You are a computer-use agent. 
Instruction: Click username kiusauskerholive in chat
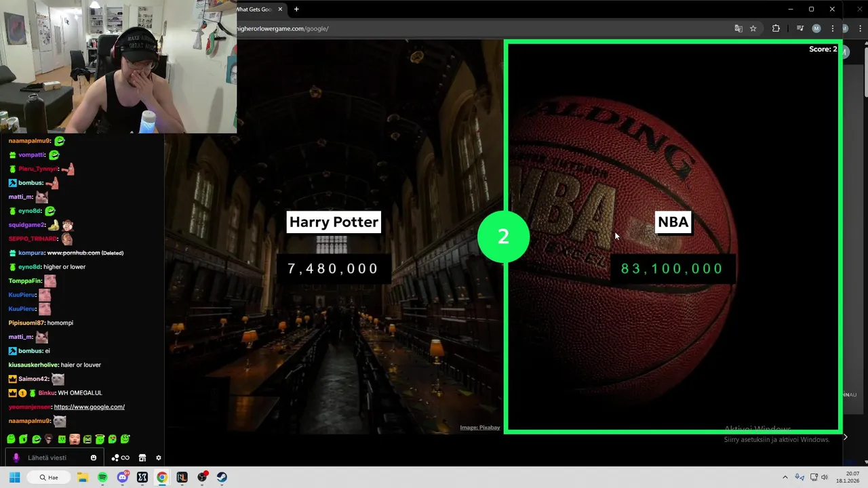click(x=34, y=365)
